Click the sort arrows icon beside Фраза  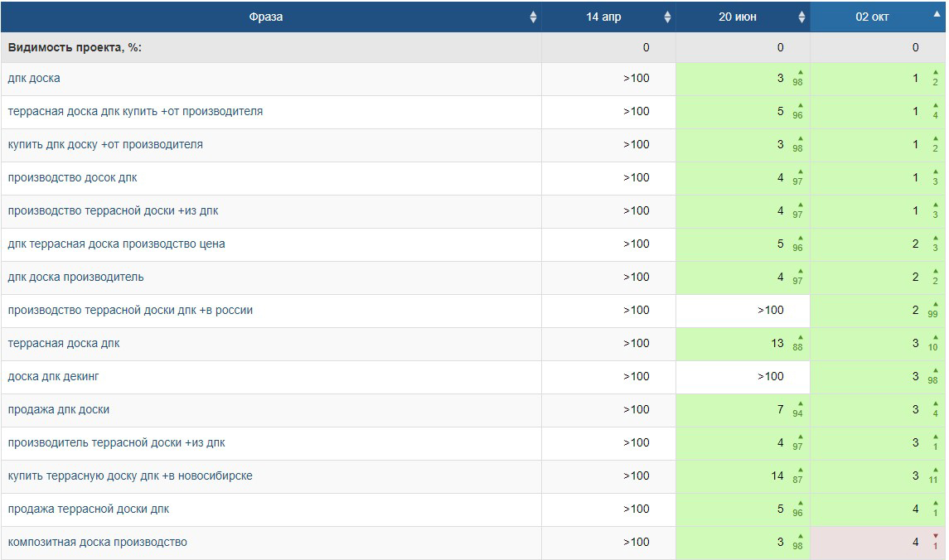click(x=533, y=17)
